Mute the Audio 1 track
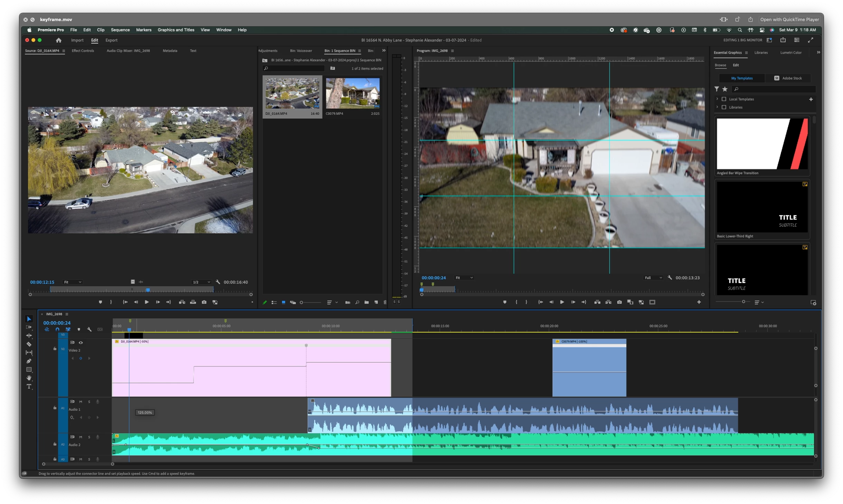This screenshot has height=504, width=843. point(81,402)
